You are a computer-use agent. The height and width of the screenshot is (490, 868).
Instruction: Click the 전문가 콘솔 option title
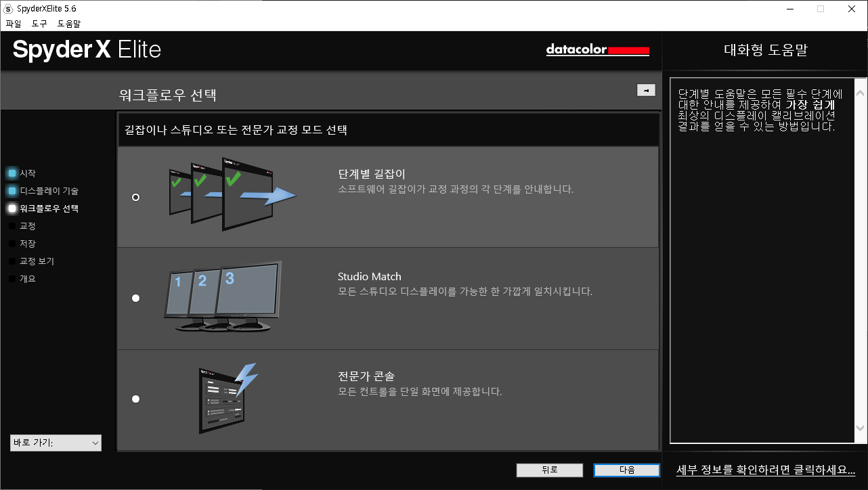coord(366,376)
